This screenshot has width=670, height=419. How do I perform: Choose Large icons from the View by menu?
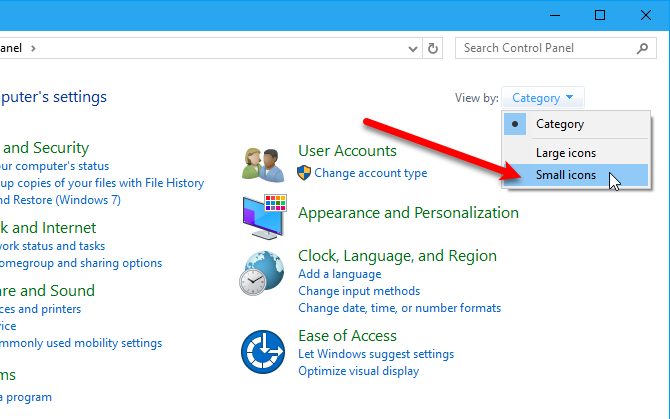tap(576, 153)
